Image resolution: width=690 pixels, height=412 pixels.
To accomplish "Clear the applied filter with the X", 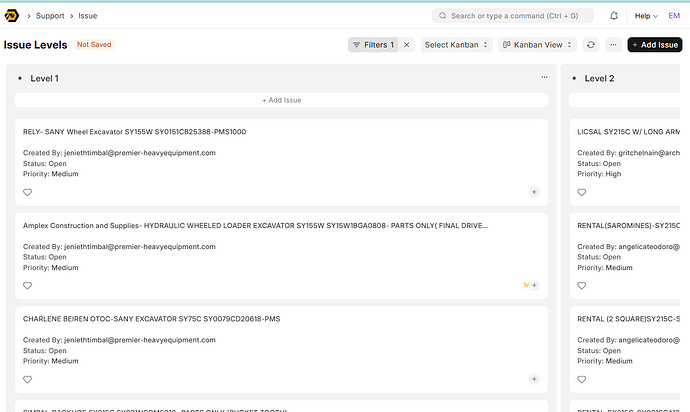I will point(407,45).
